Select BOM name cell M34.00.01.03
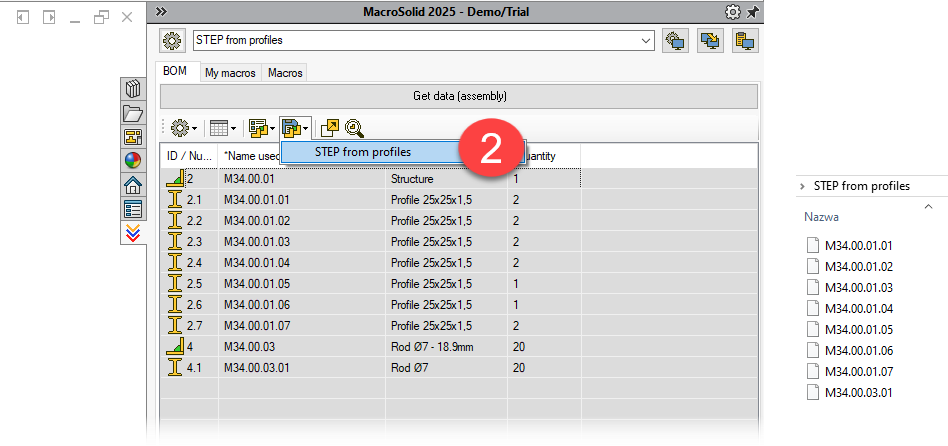 (302, 242)
